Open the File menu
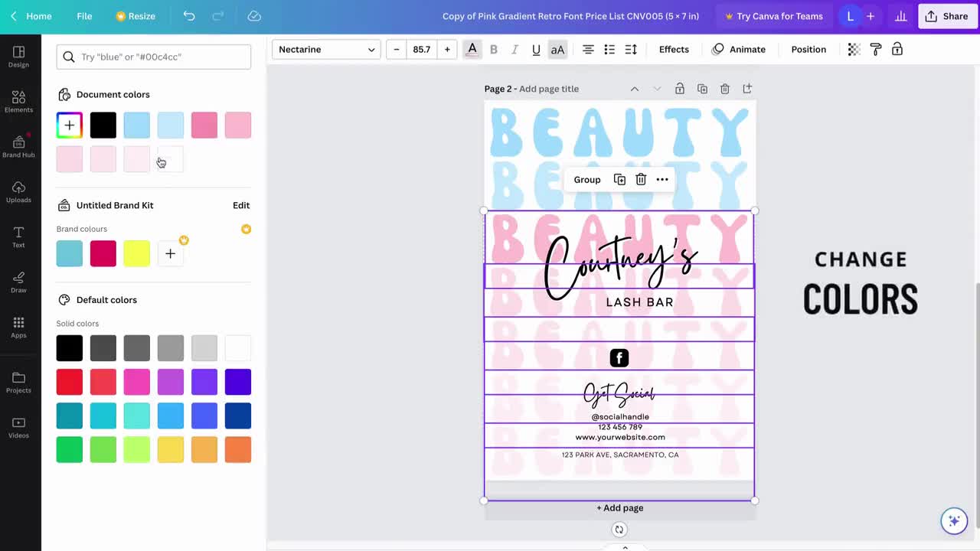Screen dimensions: 980x551 click(x=84, y=15)
